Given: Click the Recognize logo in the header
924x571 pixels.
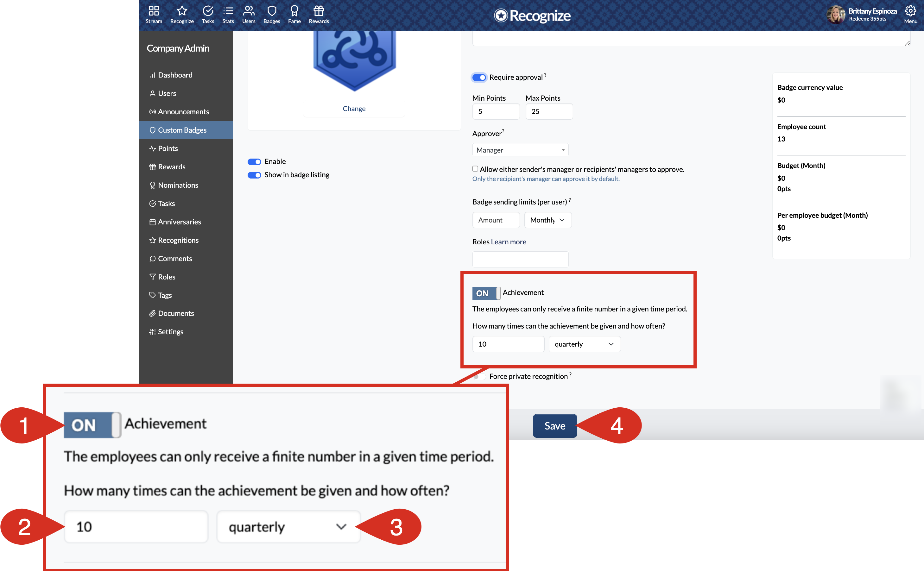Looking at the screenshot, I should [x=532, y=16].
